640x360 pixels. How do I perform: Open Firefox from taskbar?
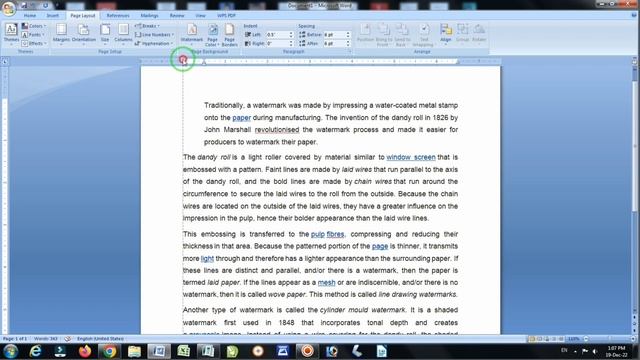(x=85, y=351)
